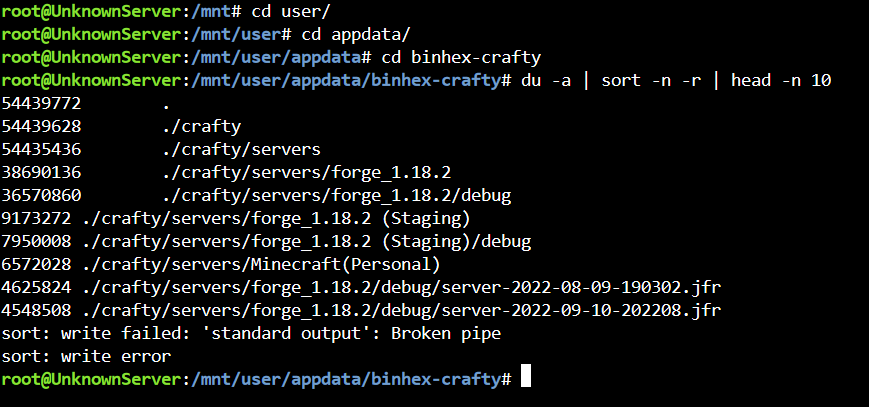
Task: Click the size value 6572028
Action: click(x=36, y=264)
